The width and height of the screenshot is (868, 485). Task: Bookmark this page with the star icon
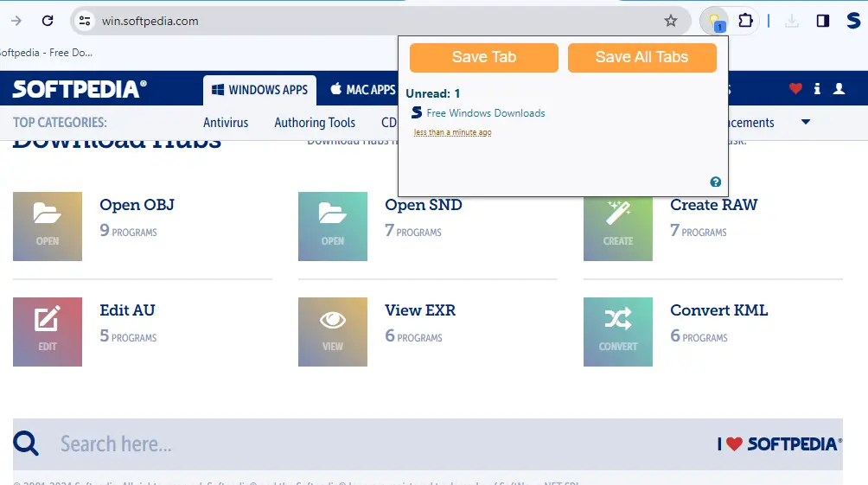(671, 21)
